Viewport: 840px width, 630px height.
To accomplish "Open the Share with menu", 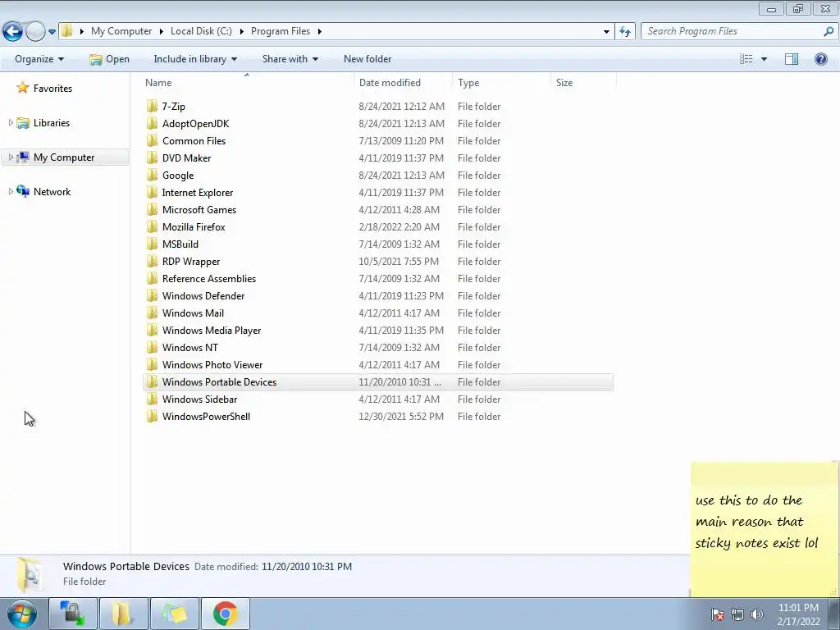I will (x=290, y=59).
